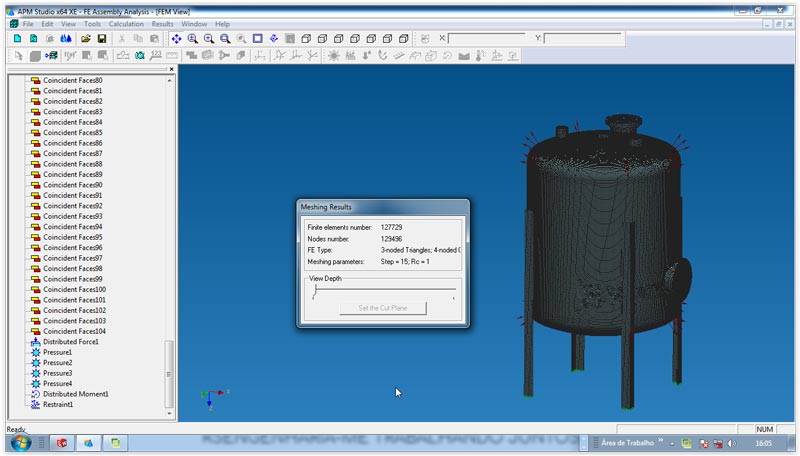
Task: Click the tree panel scroll down arrow
Action: point(169,412)
